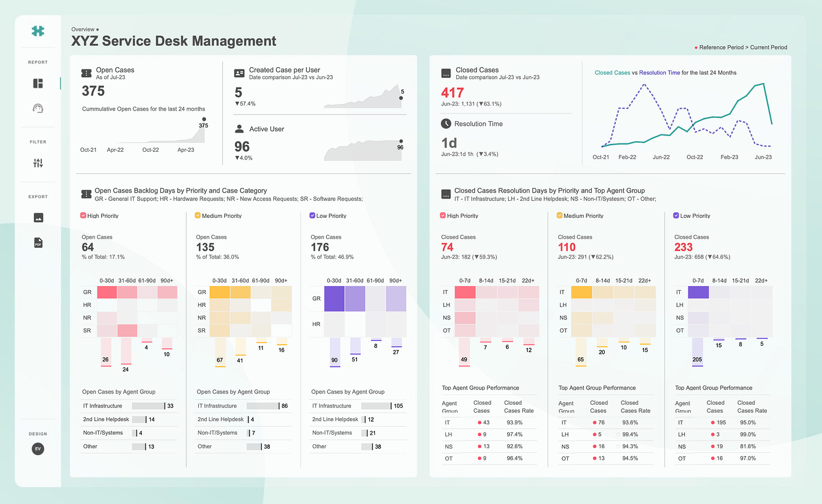Click the big Open Cases value 375
822x504 pixels.
click(93, 91)
